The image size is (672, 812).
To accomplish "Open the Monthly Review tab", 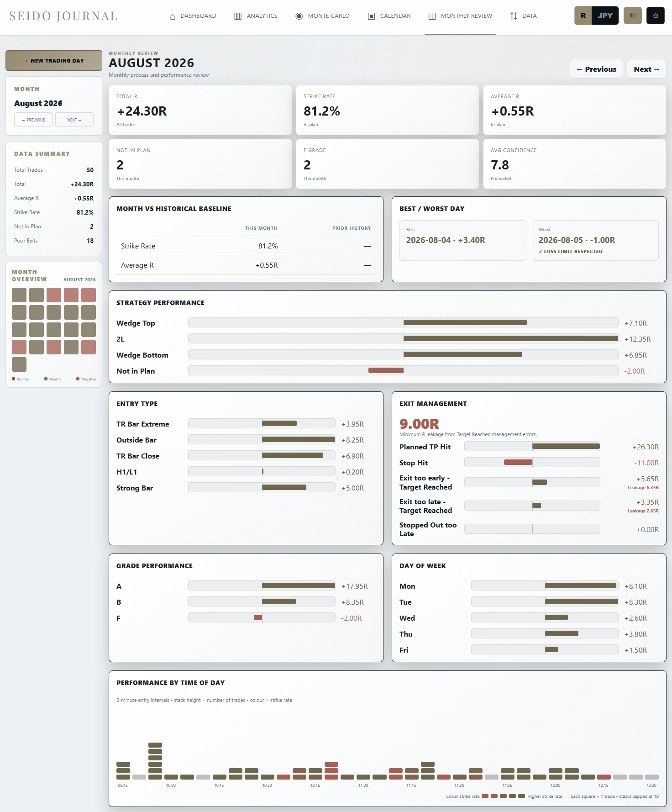I will pyautogui.click(x=460, y=16).
